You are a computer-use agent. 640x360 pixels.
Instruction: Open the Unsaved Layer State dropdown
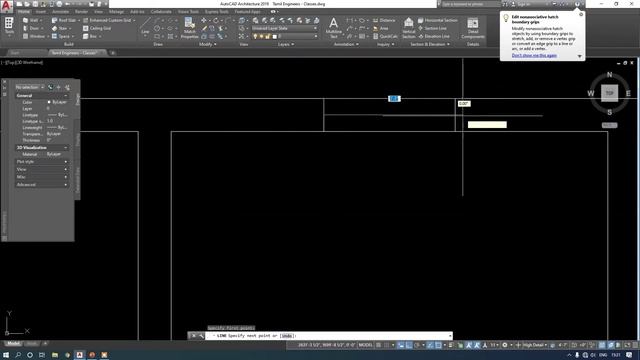coord(284,28)
